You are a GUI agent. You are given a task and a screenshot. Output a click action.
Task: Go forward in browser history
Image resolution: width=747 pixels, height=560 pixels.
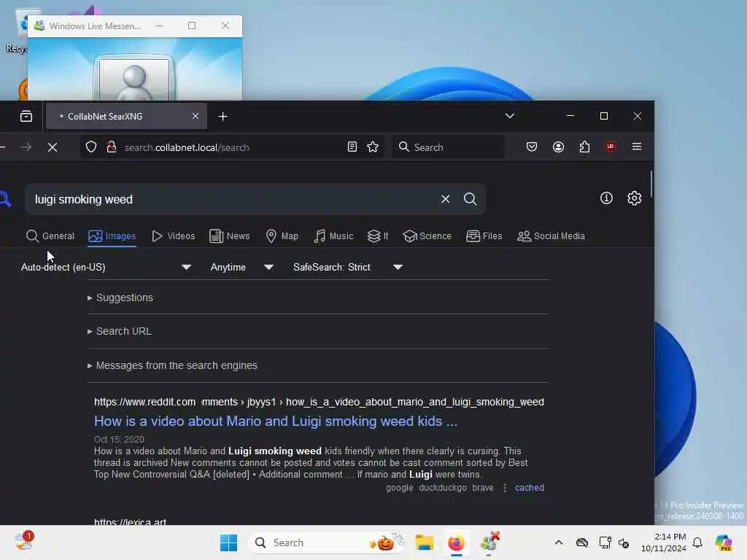26,147
